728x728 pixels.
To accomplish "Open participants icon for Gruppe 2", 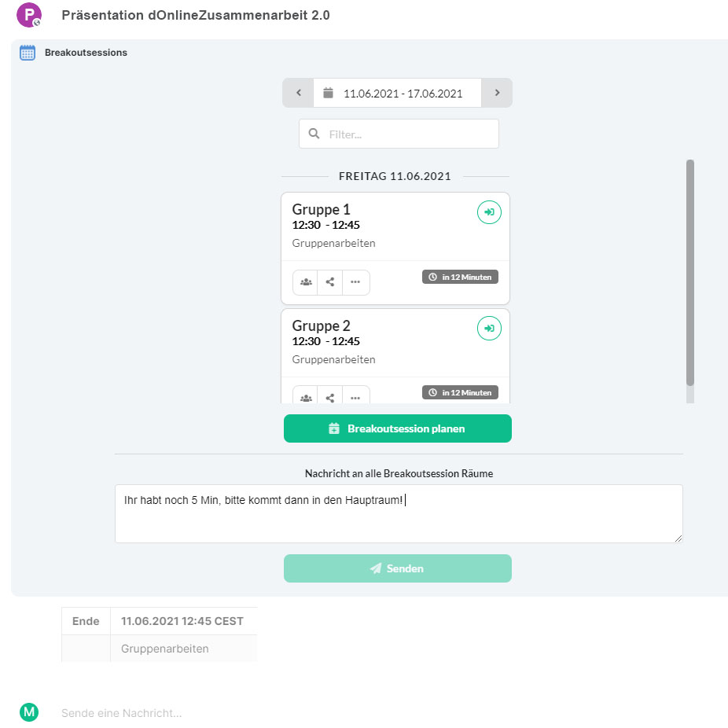I will click(306, 396).
